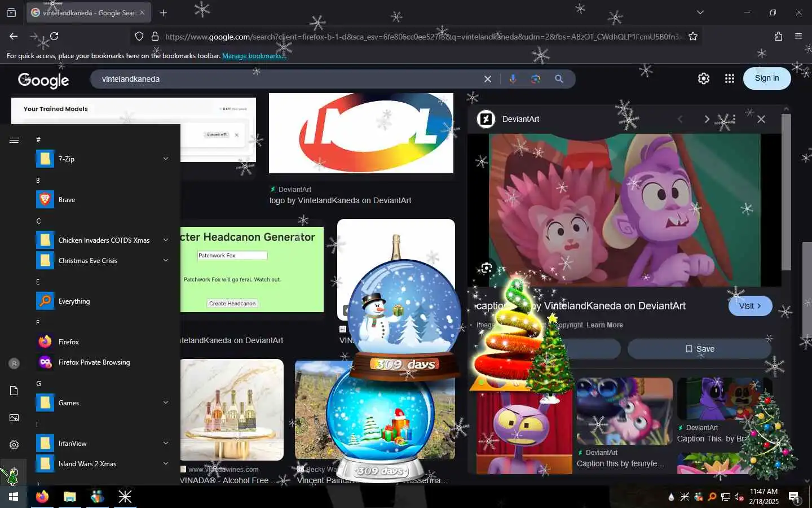Viewport: 812px width, 508px height.
Task: Open Chicken Invaders COTDS Xmas entry
Action: click(103, 240)
